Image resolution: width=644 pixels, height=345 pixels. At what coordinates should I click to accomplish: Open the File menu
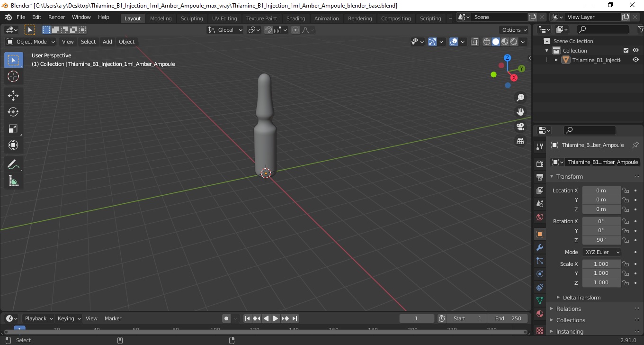click(x=21, y=17)
